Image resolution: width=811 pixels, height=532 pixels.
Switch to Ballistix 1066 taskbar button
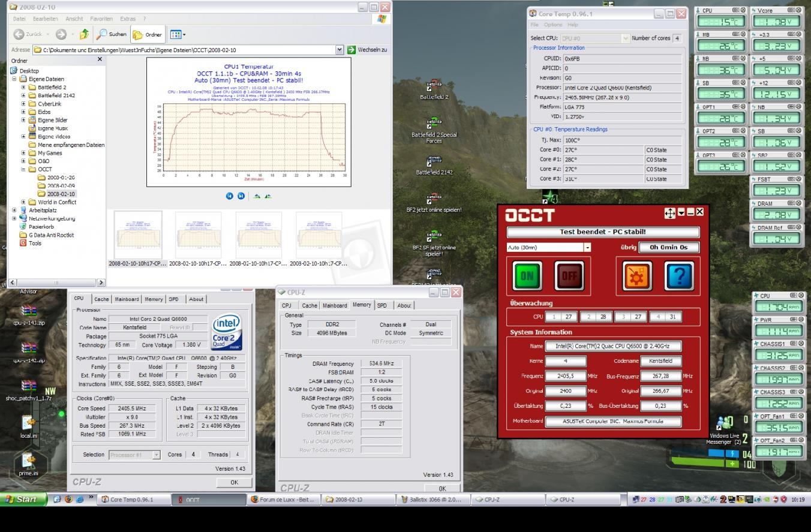click(433, 499)
